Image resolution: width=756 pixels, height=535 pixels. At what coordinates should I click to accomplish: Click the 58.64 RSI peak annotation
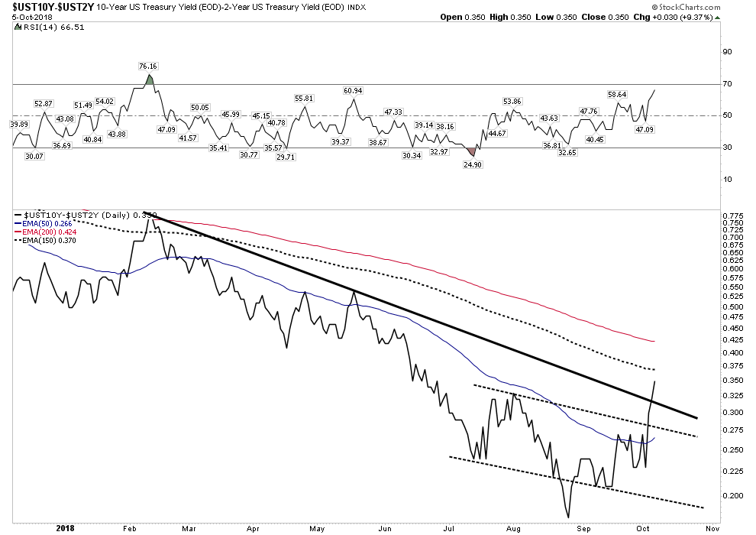coord(617,95)
